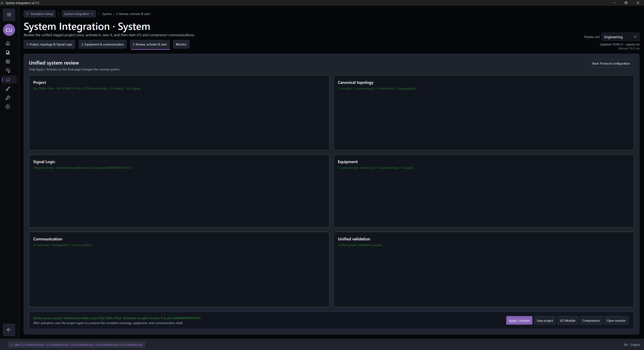Click 'System' in the breadcrumb path
The width and height of the screenshot is (644, 350).
[x=107, y=14]
